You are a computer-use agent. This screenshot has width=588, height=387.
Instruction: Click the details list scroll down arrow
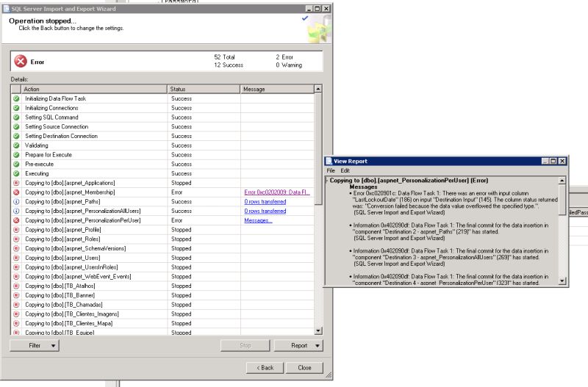[318, 330]
